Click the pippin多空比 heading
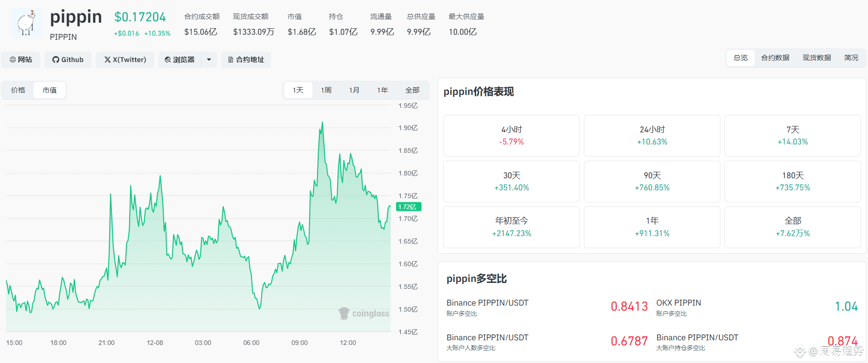This screenshot has height=363, width=868. coord(477,279)
